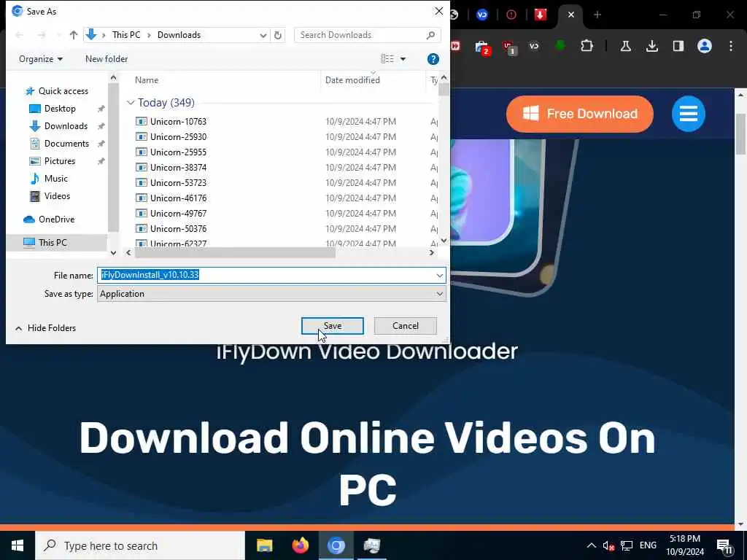Click the Save button in Save As dialog
This screenshot has width=747, height=560.
(332, 326)
